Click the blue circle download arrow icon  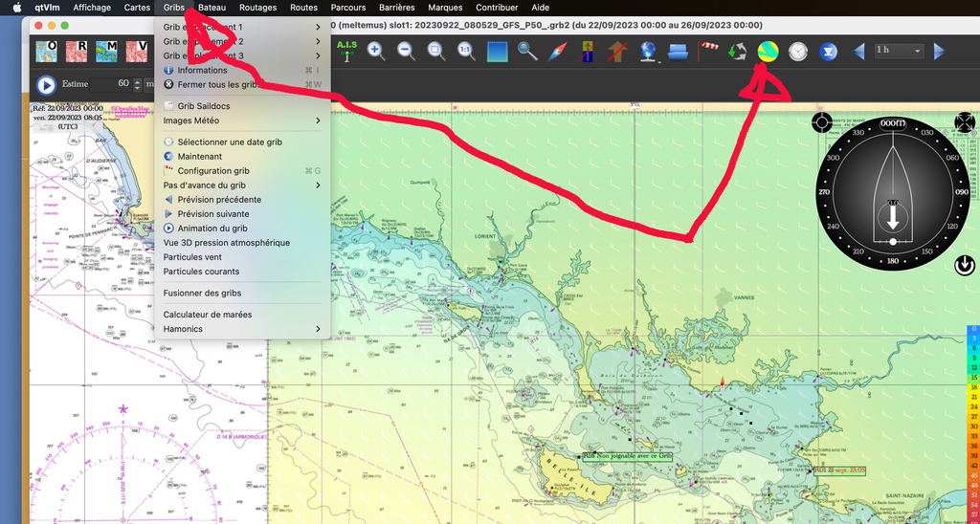(x=828, y=52)
